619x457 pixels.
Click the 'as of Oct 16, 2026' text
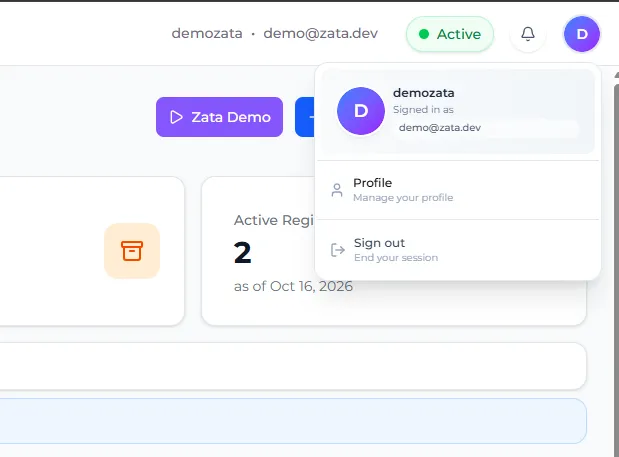293,287
